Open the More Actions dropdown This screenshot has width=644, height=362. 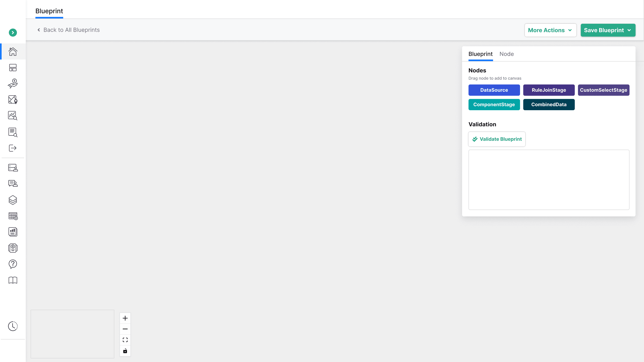(550, 30)
